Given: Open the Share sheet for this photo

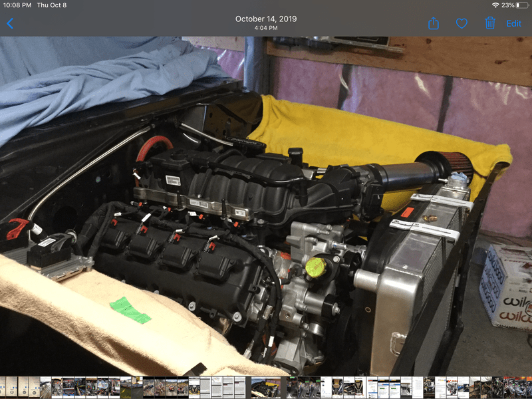Looking at the screenshot, I should pyautogui.click(x=434, y=23).
